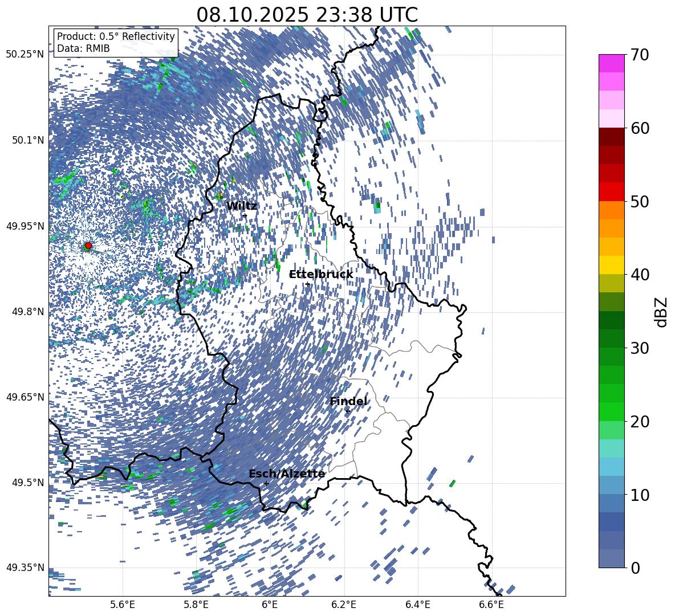675x616 pixels.
Task: Click the 40 colorbar tick label
Action: (640, 275)
